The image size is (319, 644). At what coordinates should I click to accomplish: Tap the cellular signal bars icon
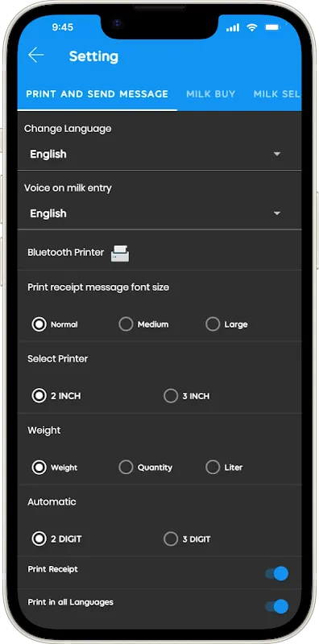coord(233,27)
